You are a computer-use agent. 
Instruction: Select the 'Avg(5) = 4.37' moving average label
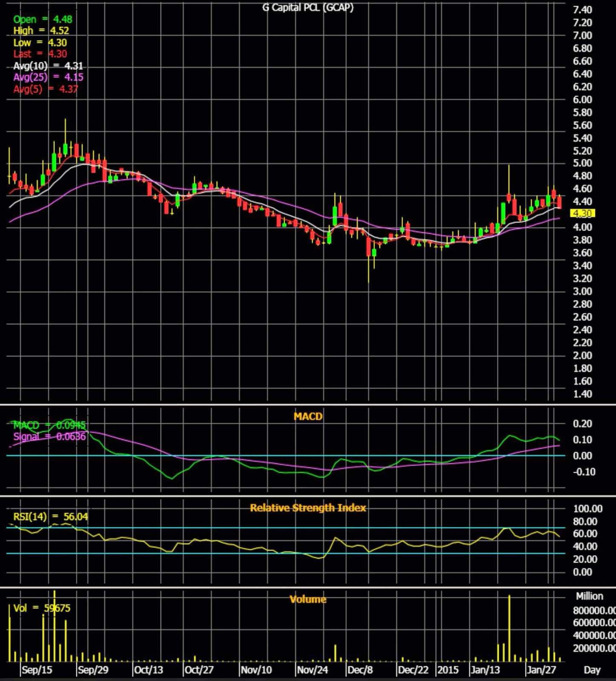point(46,89)
